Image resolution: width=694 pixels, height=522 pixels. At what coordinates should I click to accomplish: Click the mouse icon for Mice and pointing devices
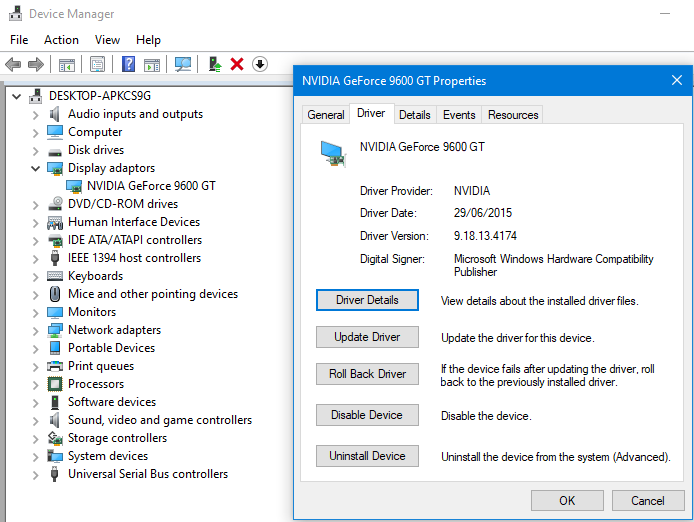tap(55, 294)
